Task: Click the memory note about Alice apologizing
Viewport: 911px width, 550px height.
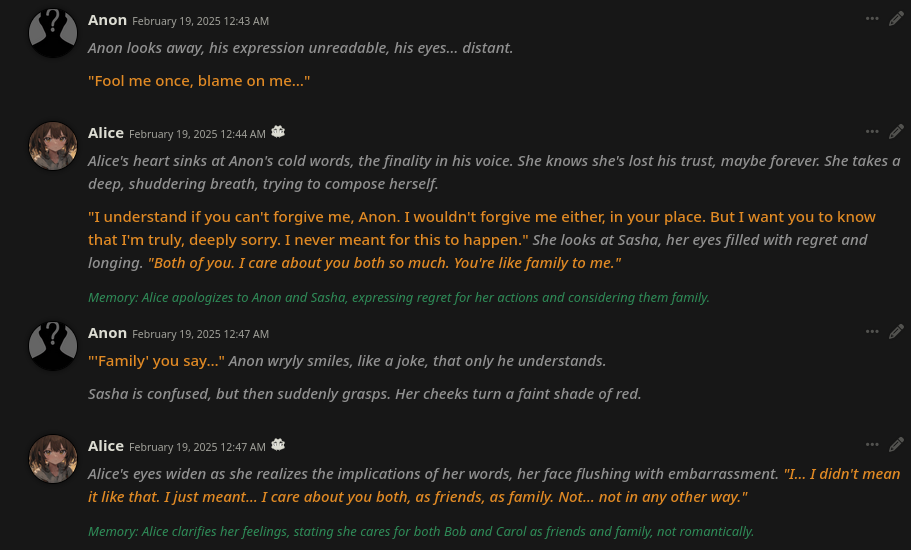Action: (399, 298)
